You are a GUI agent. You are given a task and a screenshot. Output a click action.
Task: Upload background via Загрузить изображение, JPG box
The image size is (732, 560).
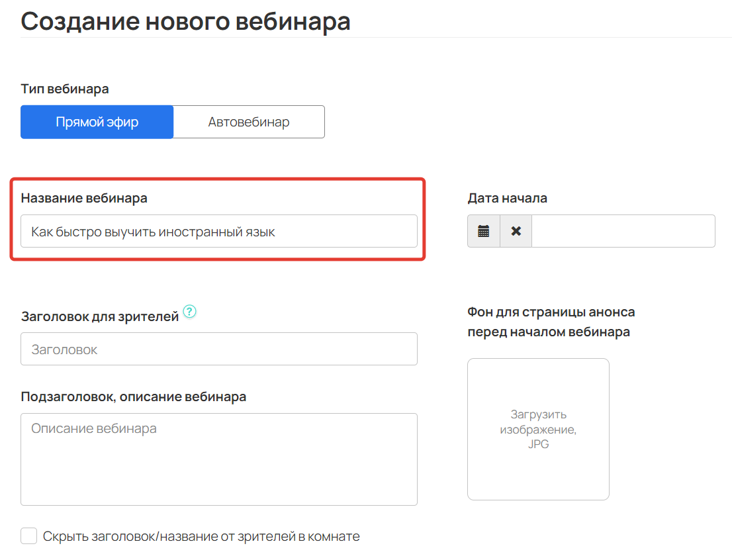tap(538, 429)
